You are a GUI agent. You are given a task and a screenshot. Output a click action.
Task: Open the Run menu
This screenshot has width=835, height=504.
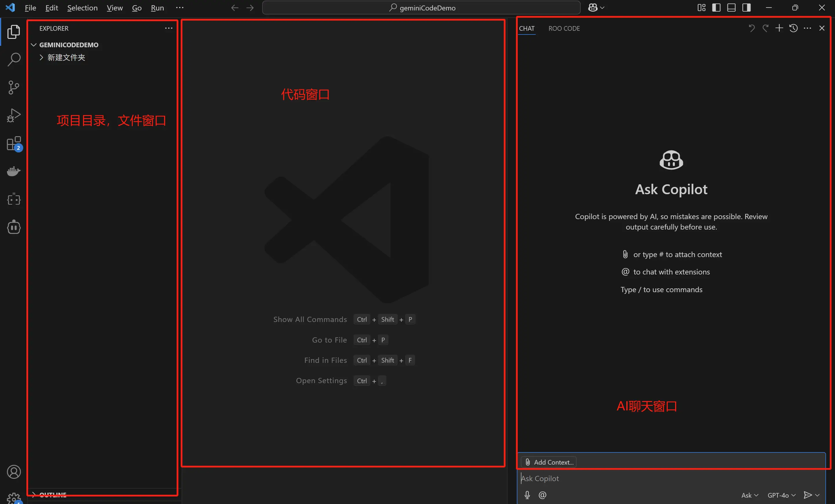157,8
